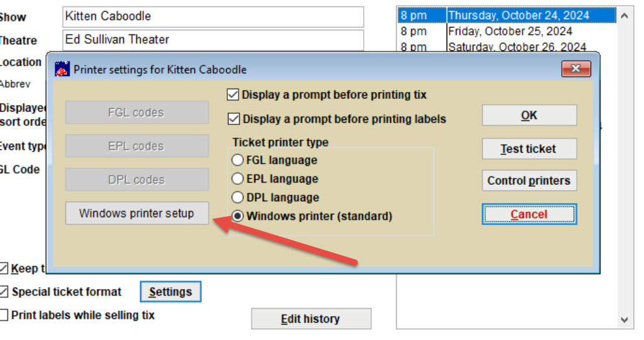Select FGL language printer type
Screen dimensions: 644x340
[x=237, y=160]
